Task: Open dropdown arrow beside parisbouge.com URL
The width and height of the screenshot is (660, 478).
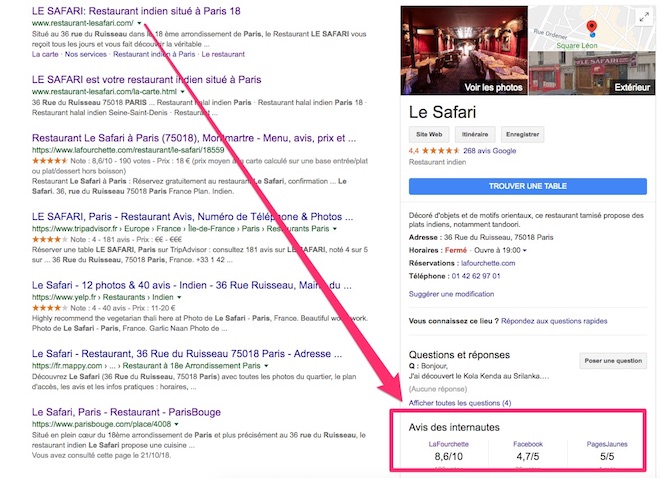Action: [176, 424]
